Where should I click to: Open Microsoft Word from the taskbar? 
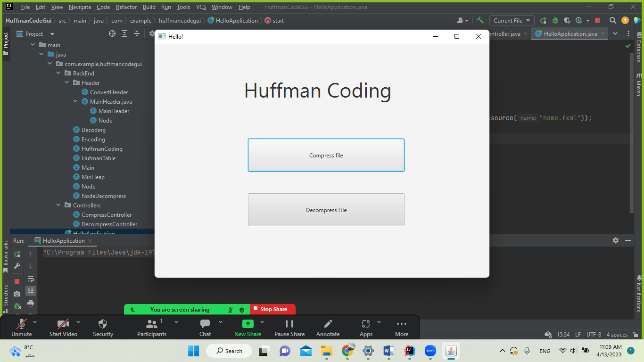[x=389, y=351]
